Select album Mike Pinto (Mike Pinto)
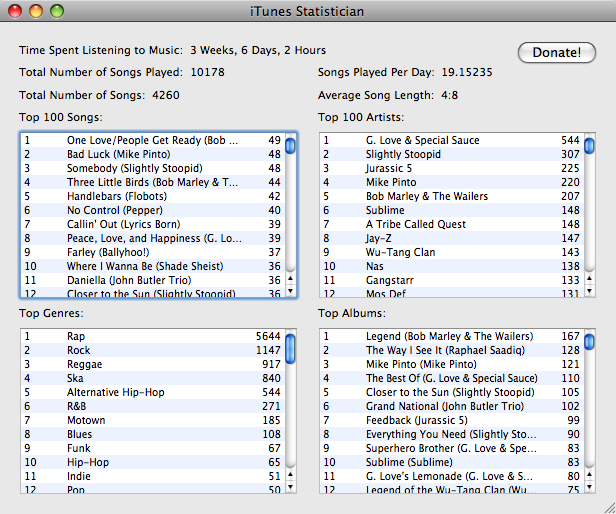Screen dimensions: 616x514 click(452, 364)
